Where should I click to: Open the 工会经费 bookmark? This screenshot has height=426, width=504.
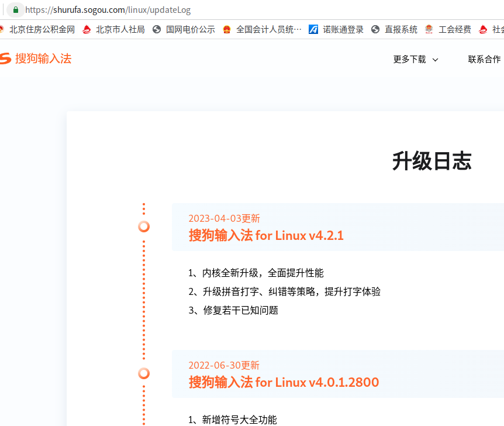pos(455,30)
